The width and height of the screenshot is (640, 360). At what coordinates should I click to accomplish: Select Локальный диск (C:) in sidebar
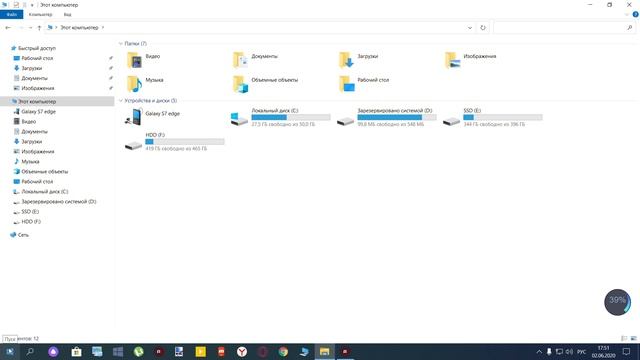[44, 191]
